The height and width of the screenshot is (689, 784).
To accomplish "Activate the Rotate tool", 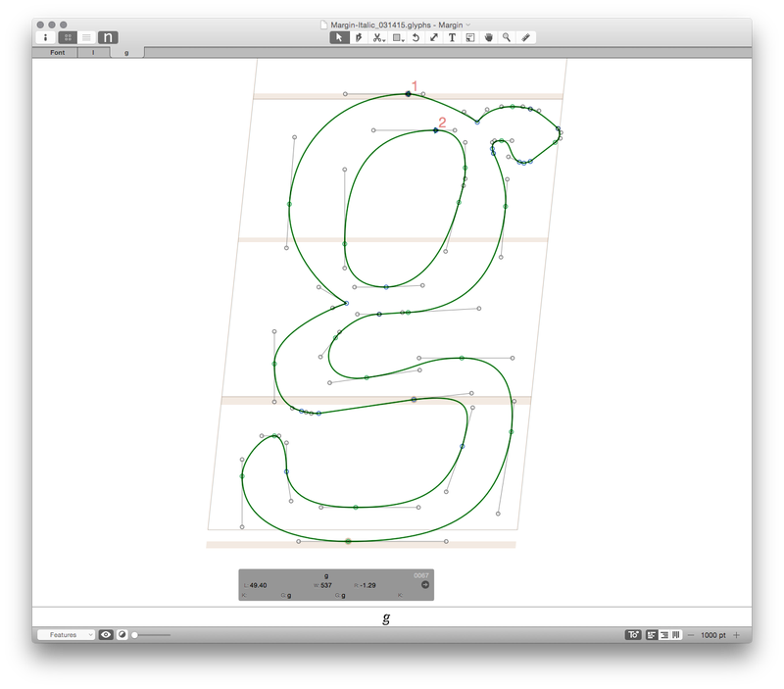I will (x=416, y=37).
